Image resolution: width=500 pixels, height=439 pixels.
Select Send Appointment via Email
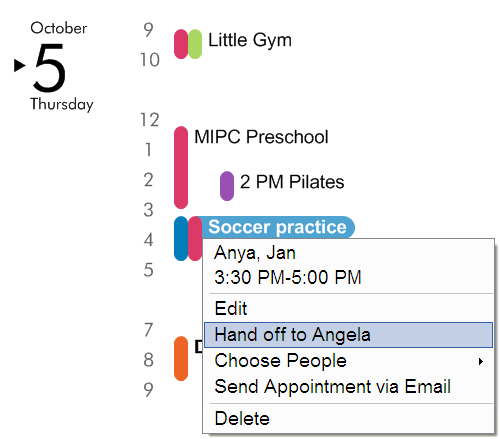[x=348, y=387]
